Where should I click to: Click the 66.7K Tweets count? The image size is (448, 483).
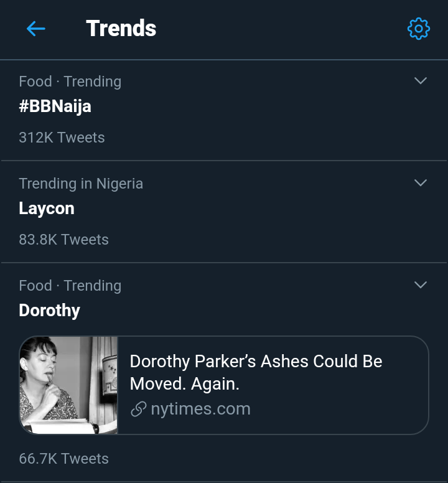63,459
